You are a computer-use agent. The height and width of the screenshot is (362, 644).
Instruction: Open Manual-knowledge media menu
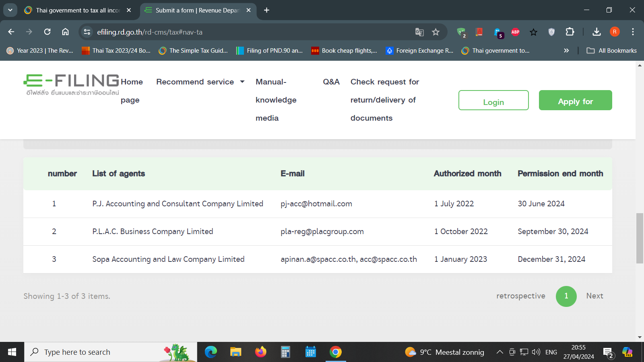tap(276, 100)
